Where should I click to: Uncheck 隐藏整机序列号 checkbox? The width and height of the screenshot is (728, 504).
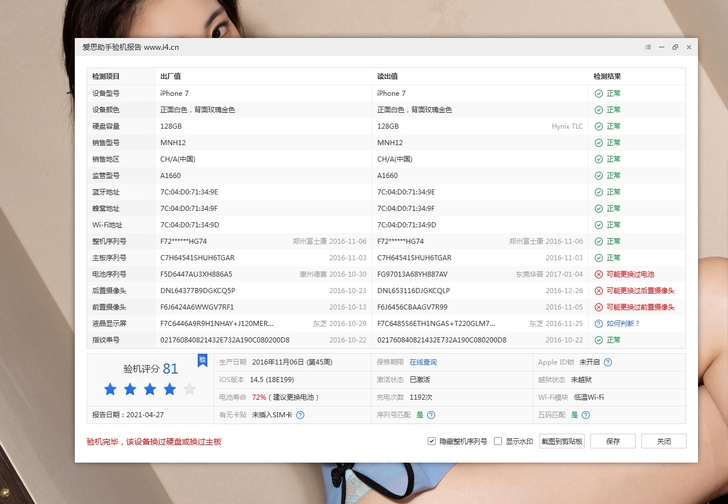(431, 441)
